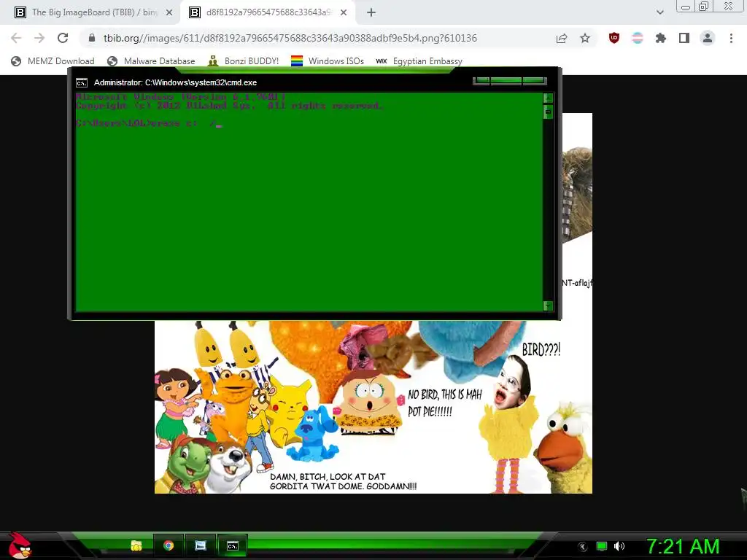View site security lock info
The height and width of the screenshot is (560, 747).
pos(92,38)
